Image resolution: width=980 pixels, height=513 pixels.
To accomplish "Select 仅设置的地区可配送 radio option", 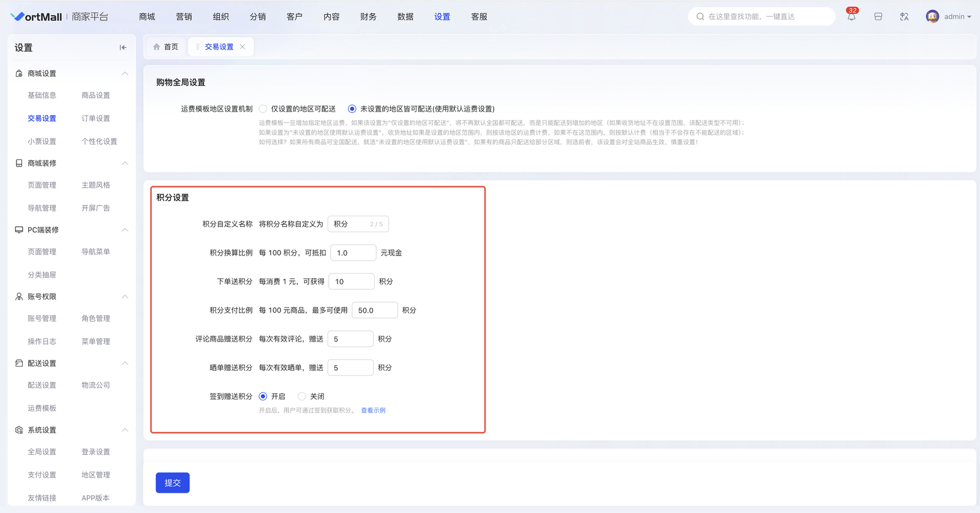I will tap(263, 109).
